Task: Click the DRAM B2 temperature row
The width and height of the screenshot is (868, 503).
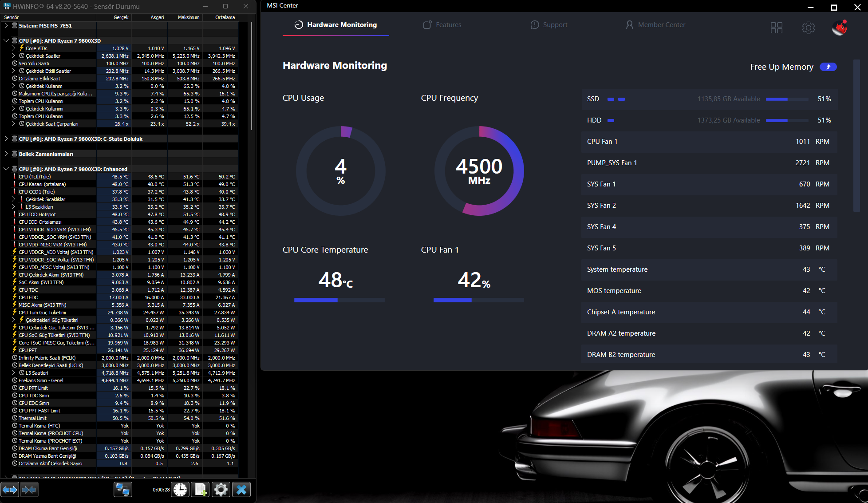Action: [709, 355]
